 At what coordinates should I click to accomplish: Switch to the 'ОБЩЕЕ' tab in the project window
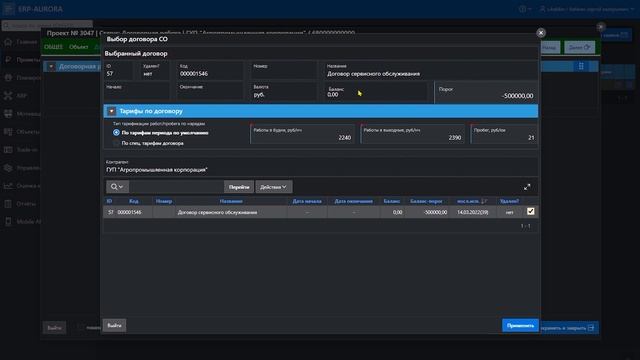53,47
